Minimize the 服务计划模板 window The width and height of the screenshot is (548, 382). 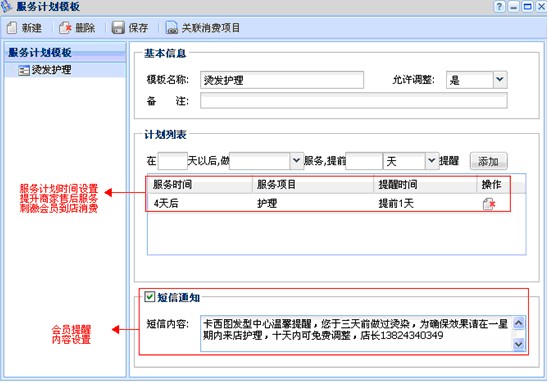pos(513,6)
